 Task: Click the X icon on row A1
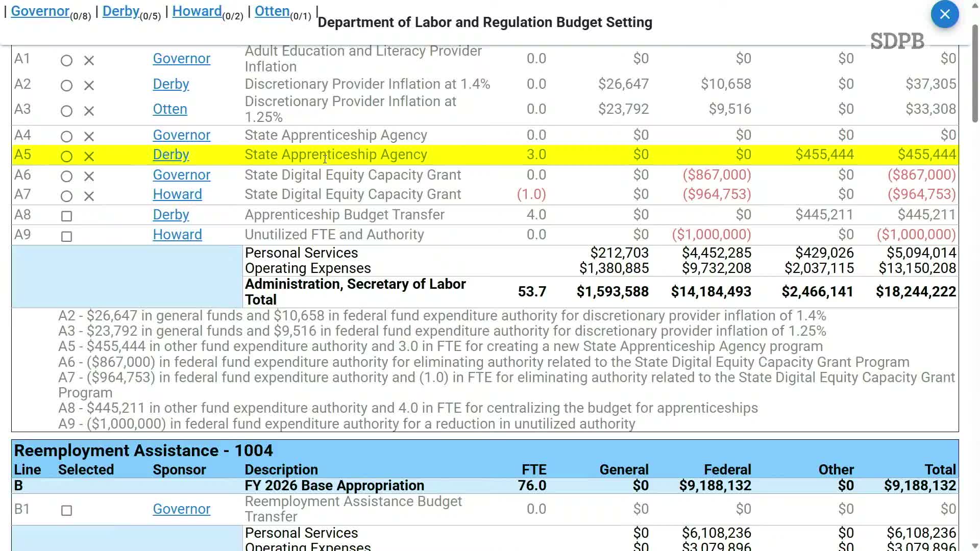coord(89,61)
